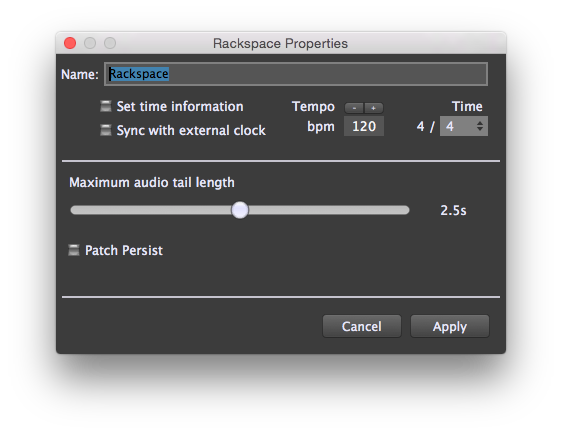
Task: Click the audio tail length slider handle
Action: (x=240, y=210)
